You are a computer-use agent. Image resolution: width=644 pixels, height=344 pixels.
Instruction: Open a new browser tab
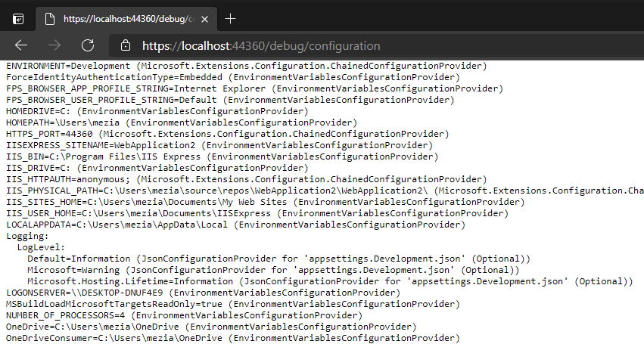pos(231,18)
